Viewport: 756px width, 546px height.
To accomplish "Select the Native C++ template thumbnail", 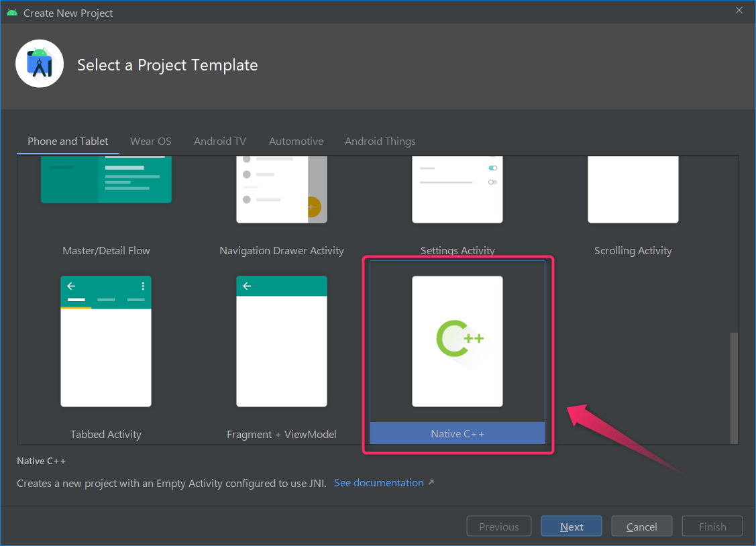I will (457, 341).
